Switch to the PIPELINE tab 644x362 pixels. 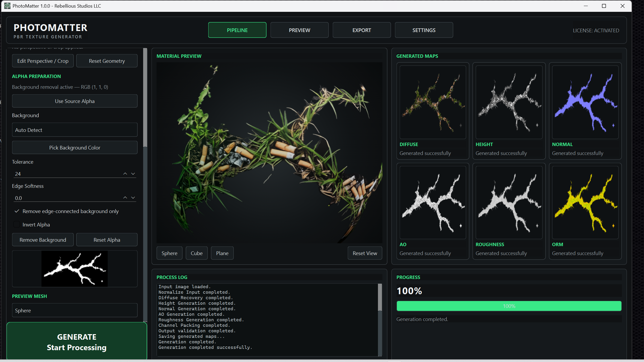(237, 30)
